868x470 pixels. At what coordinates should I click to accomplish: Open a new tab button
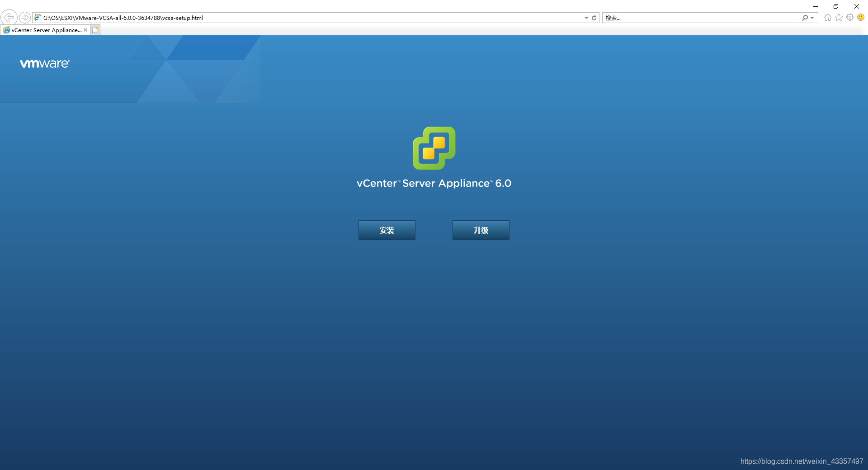95,30
